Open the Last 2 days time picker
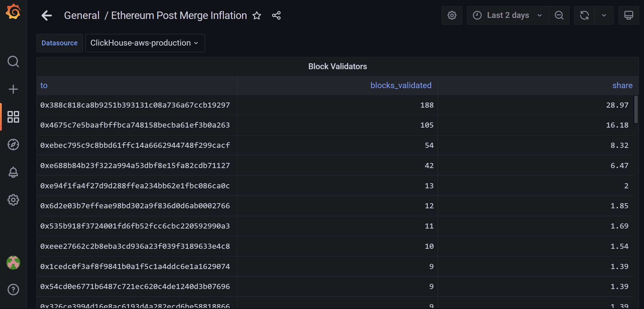Viewport: 644px width, 309px height. [x=508, y=15]
